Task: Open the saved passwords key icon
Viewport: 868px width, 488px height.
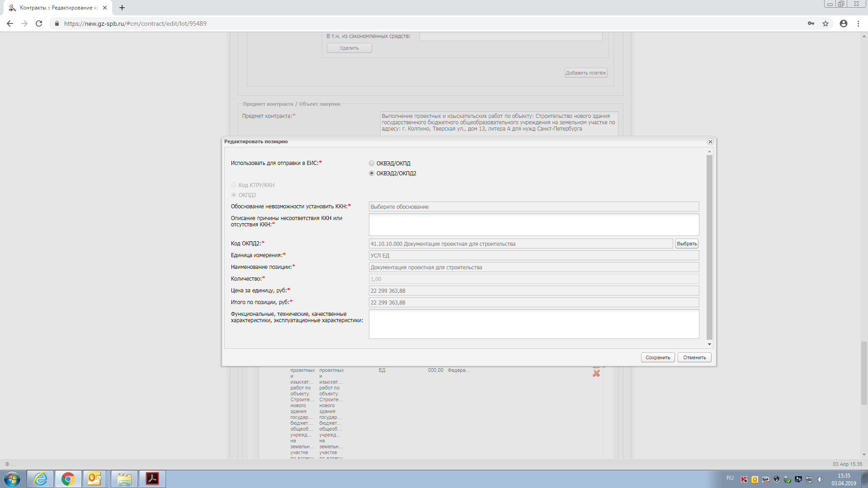Action: [x=811, y=23]
